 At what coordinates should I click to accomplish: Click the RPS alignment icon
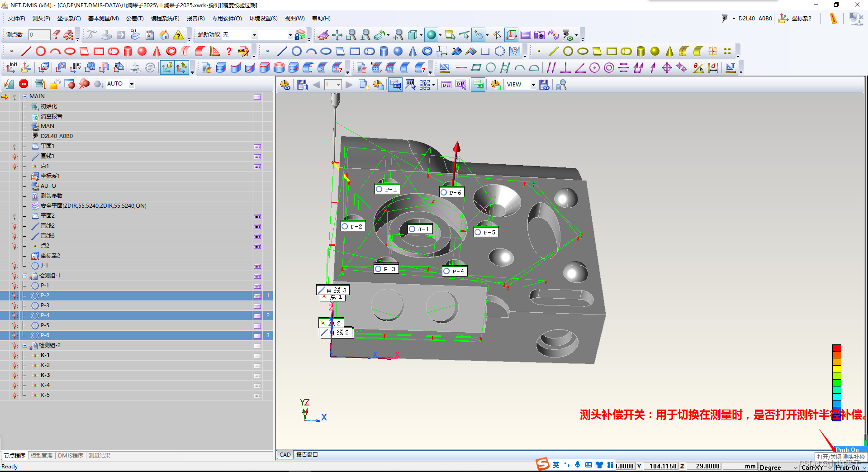tap(75, 67)
